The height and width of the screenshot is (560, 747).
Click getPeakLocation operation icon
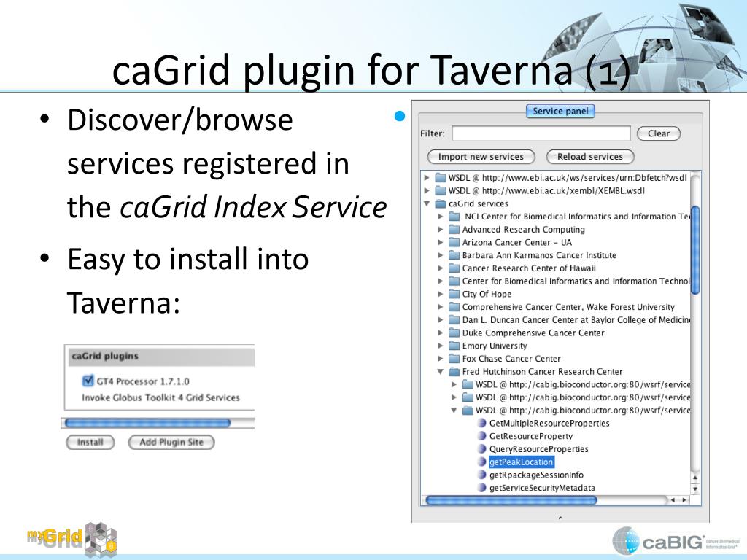click(481, 462)
